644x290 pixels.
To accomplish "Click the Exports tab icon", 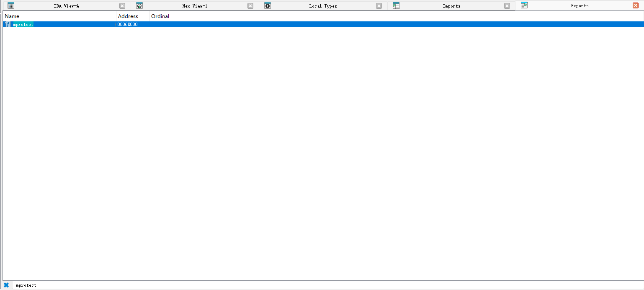I will tap(524, 5).
